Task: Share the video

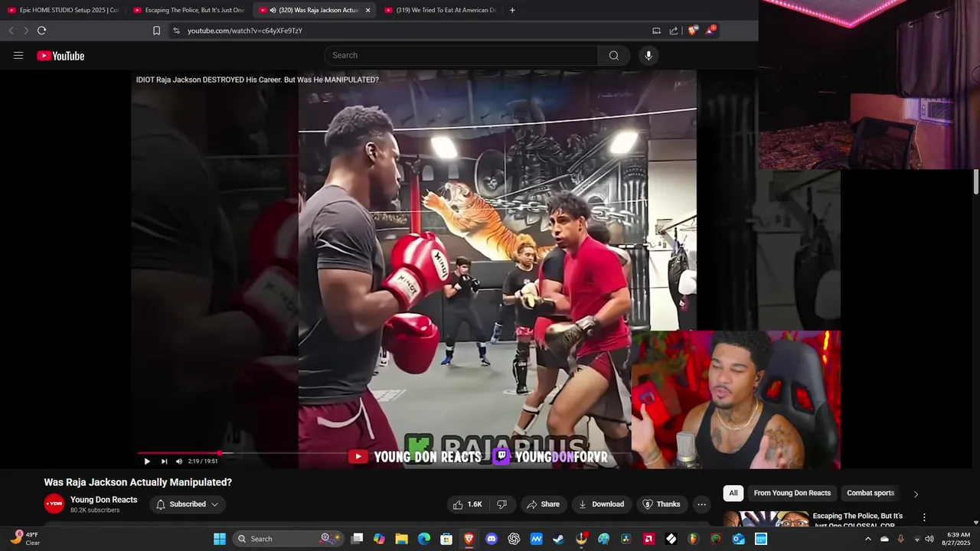Action: pyautogui.click(x=543, y=504)
